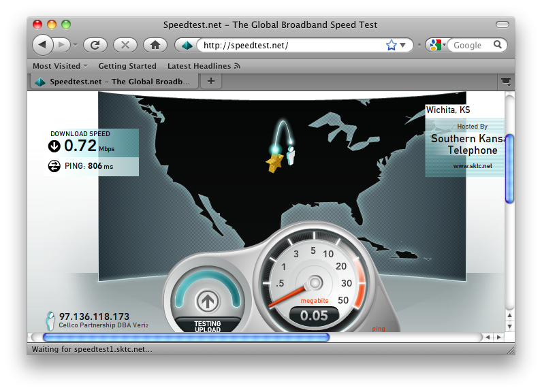Show the list all tabs button
The image size is (542, 392).
[506, 82]
